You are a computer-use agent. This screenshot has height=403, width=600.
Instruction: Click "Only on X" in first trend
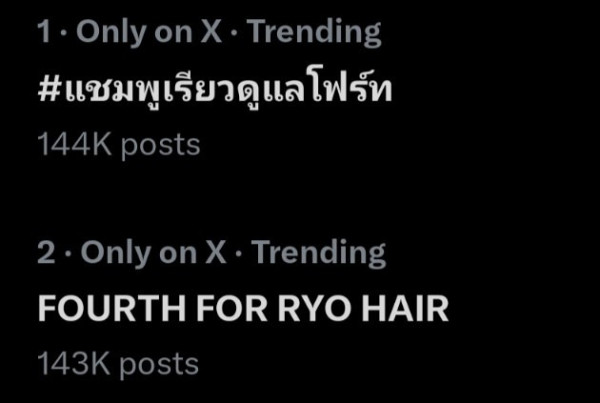pos(149,33)
